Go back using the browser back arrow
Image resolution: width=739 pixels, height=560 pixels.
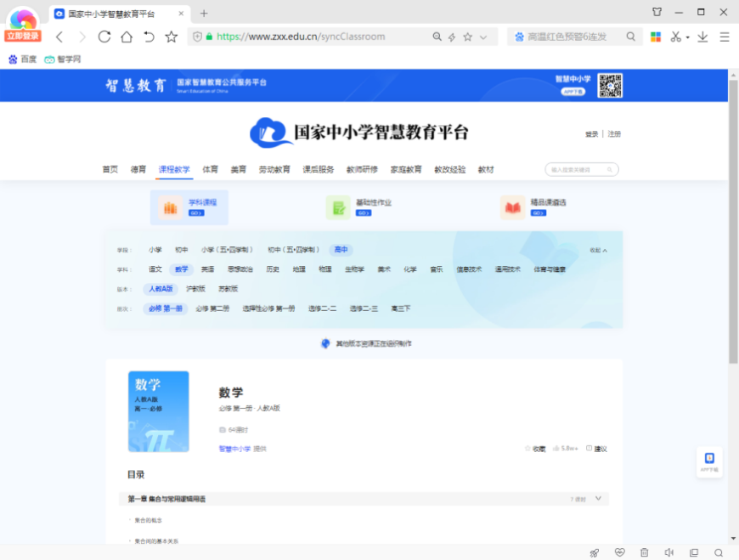pos(59,37)
